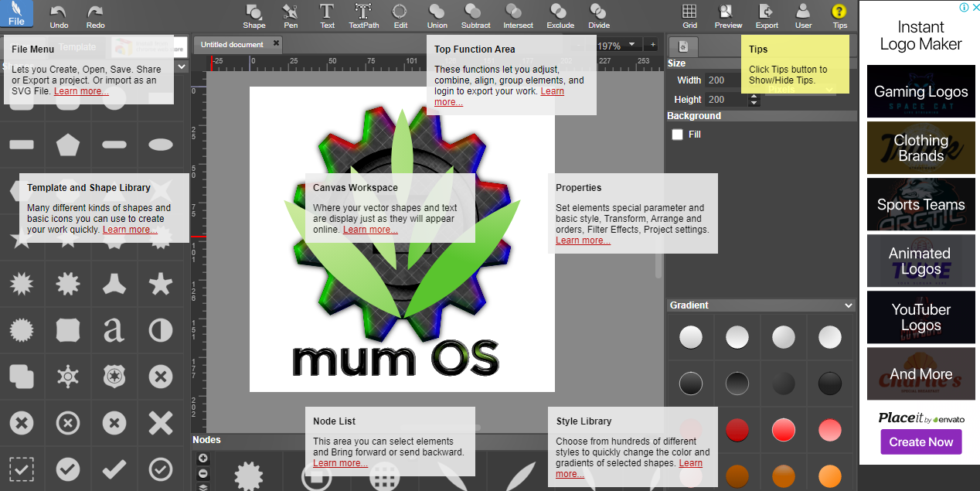Open the Gaming Logos ad tile
The image size is (980, 491).
click(921, 91)
